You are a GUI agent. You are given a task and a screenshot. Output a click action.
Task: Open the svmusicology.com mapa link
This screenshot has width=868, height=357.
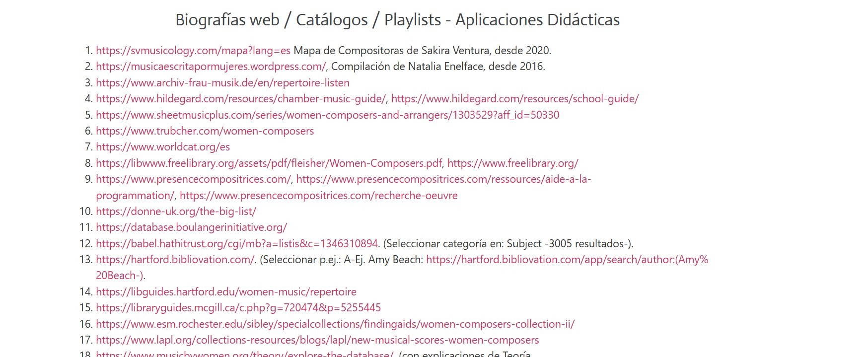point(193,51)
